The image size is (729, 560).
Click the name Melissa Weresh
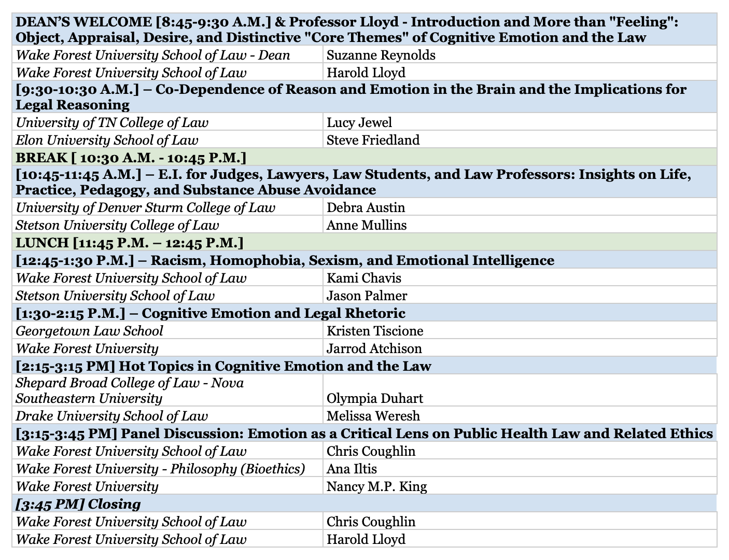[x=373, y=416]
